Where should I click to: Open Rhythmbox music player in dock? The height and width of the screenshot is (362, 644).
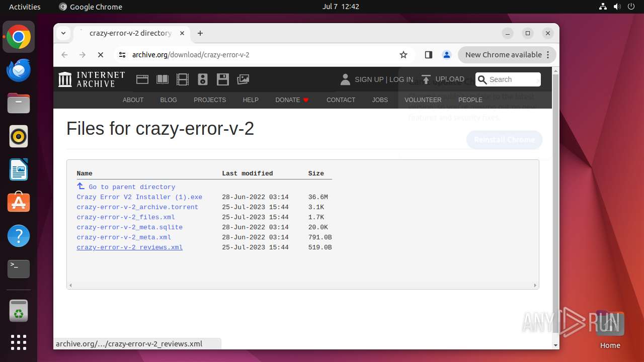coord(19,136)
